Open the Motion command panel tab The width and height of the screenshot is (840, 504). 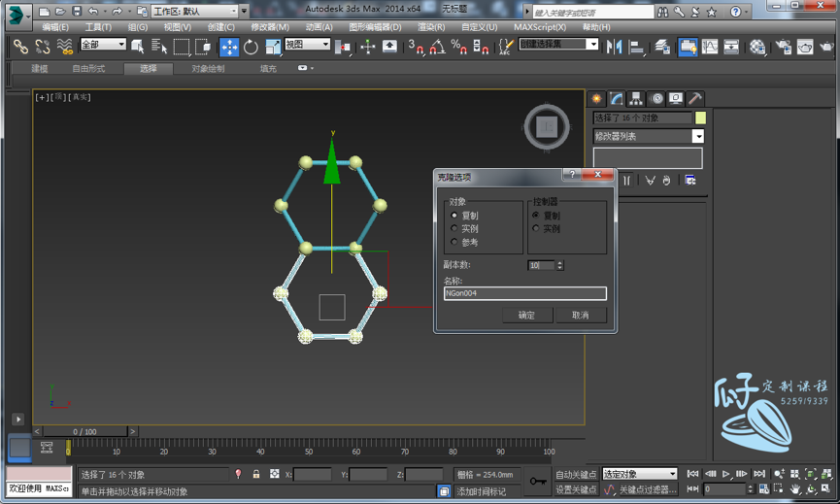655,99
